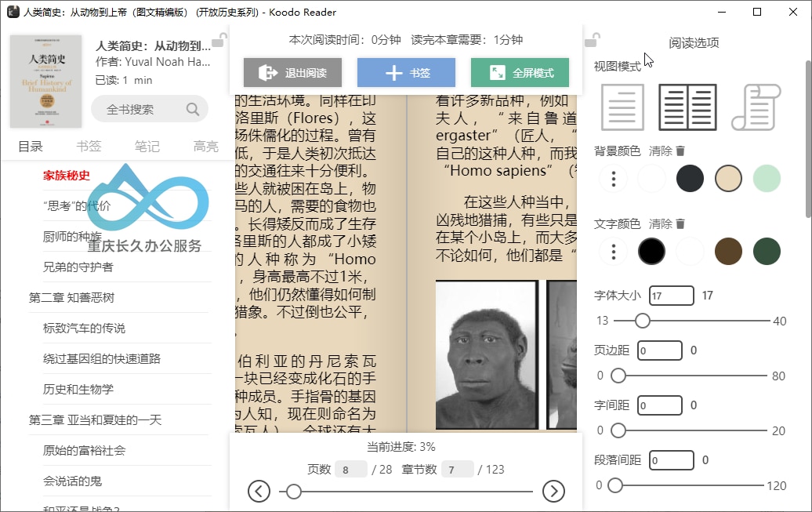Select single-page view mode icon
Screen dimensions: 812x512
click(622, 107)
